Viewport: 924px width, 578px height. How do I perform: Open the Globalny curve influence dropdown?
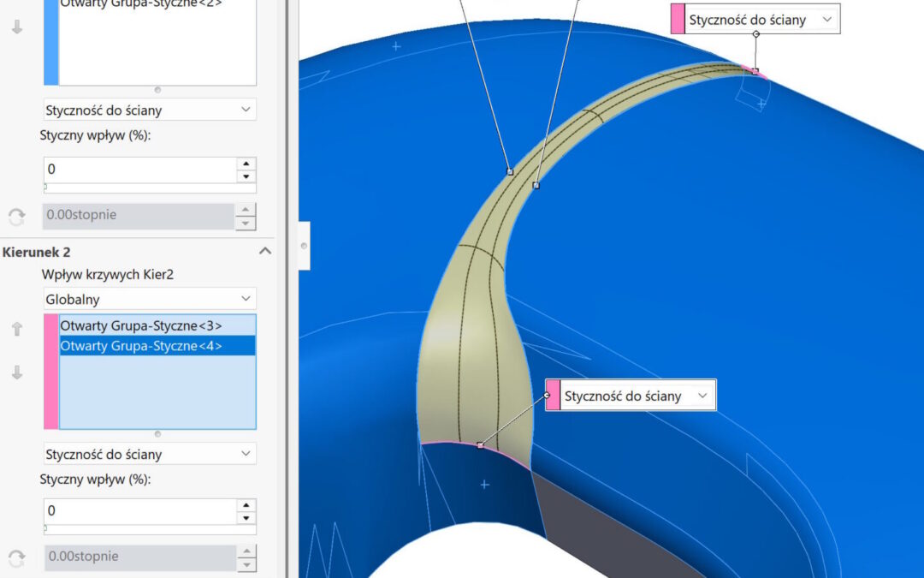coord(150,299)
